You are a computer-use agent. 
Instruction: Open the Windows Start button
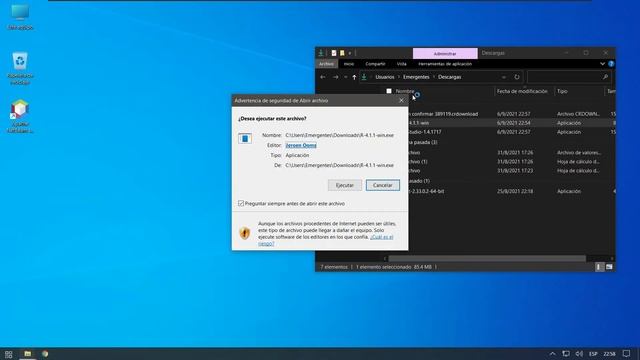click(x=9, y=354)
